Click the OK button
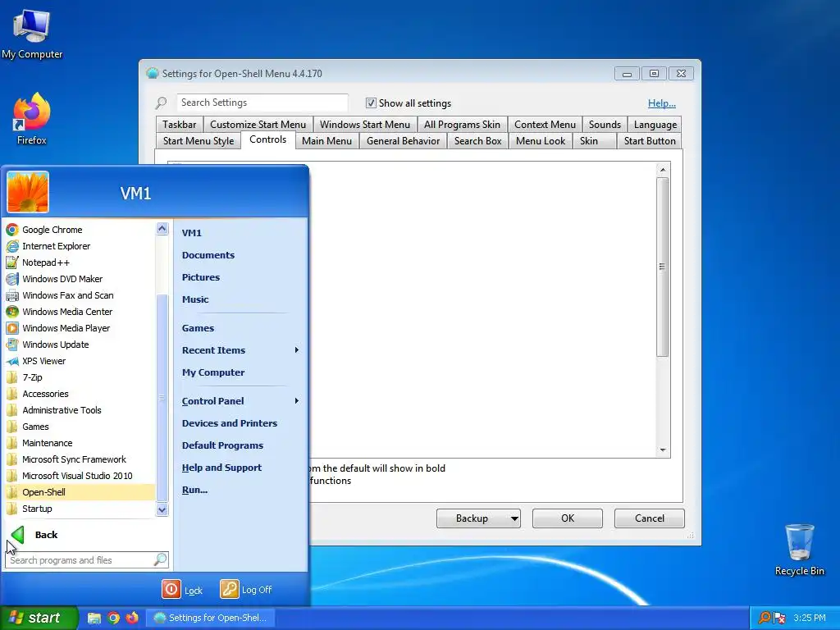The width and height of the screenshot is (840, 630). point(568,518)
